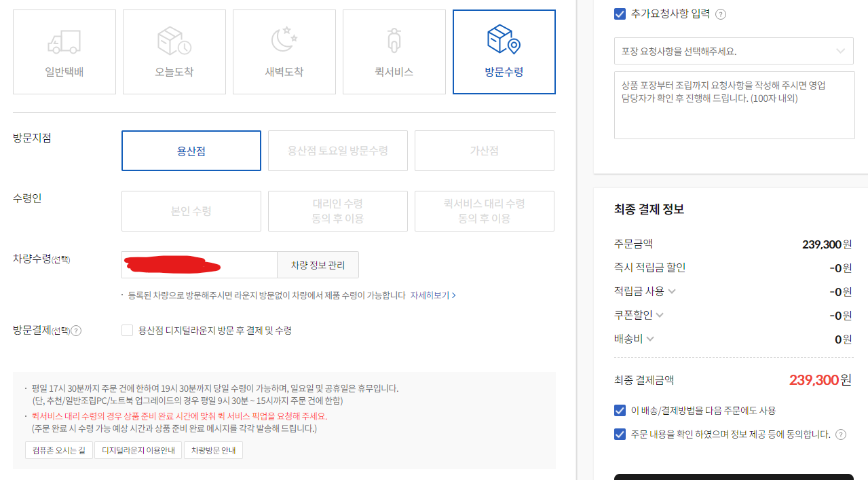This screenshot has width=868, height=480.
Task: Expand 쿠폰할인 chevron
Action: coord(660,315)
